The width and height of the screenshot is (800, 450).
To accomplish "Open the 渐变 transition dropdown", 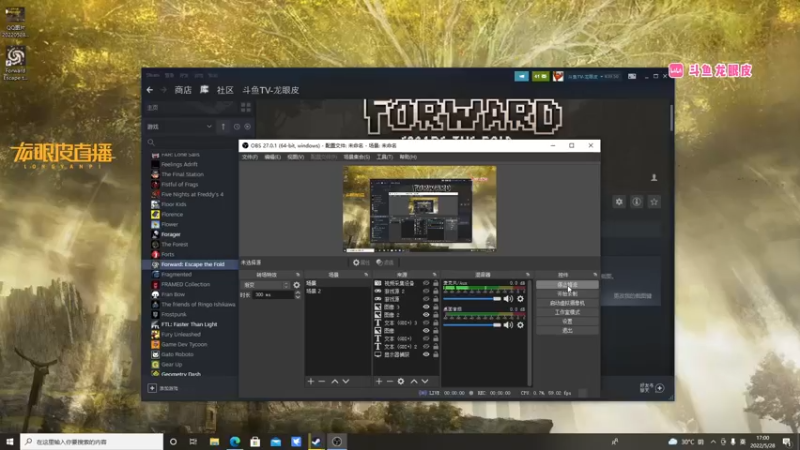I will (x=266, y=285).
